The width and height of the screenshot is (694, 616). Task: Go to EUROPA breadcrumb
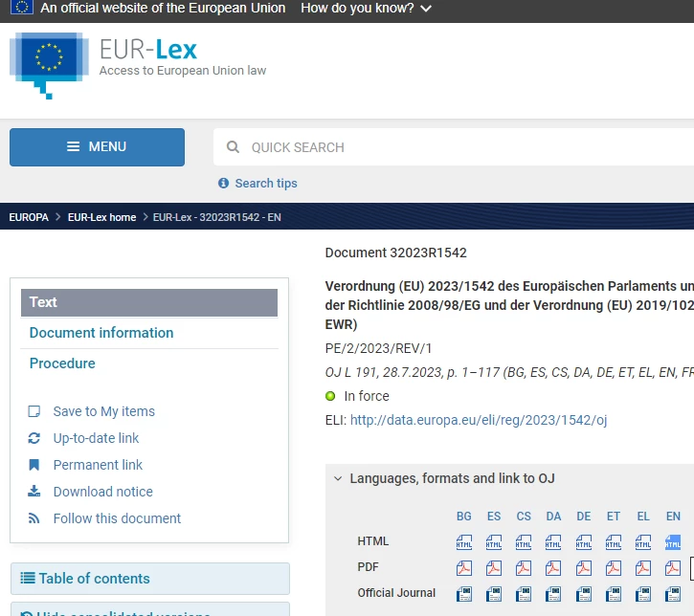[29, 217]
